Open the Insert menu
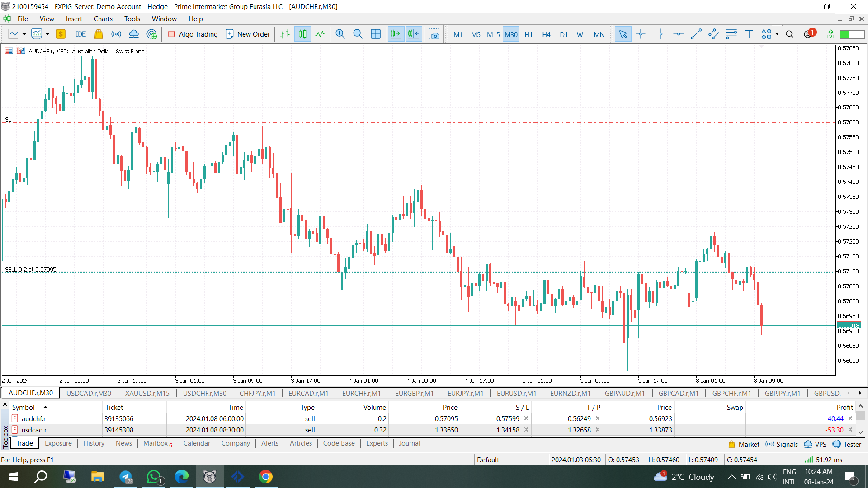 [74, 19]
